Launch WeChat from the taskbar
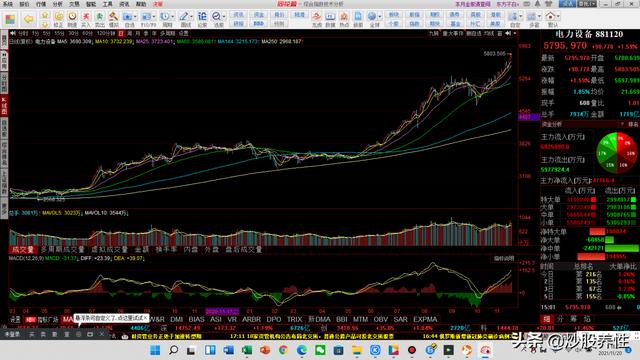This screenshot has height=360, width=640. point(320,350)
